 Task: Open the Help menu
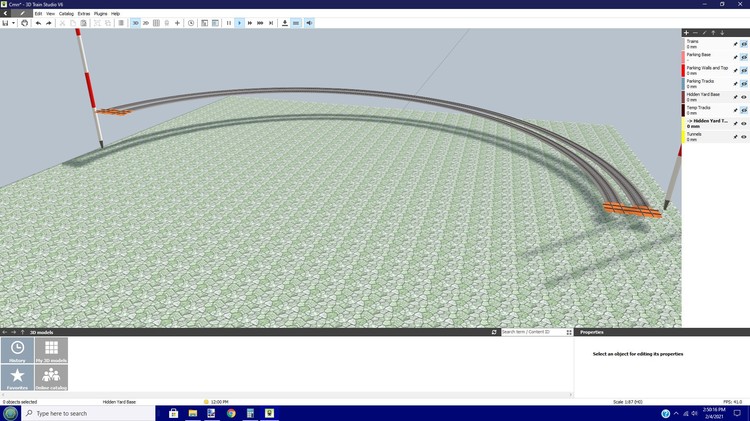point(115,14)
